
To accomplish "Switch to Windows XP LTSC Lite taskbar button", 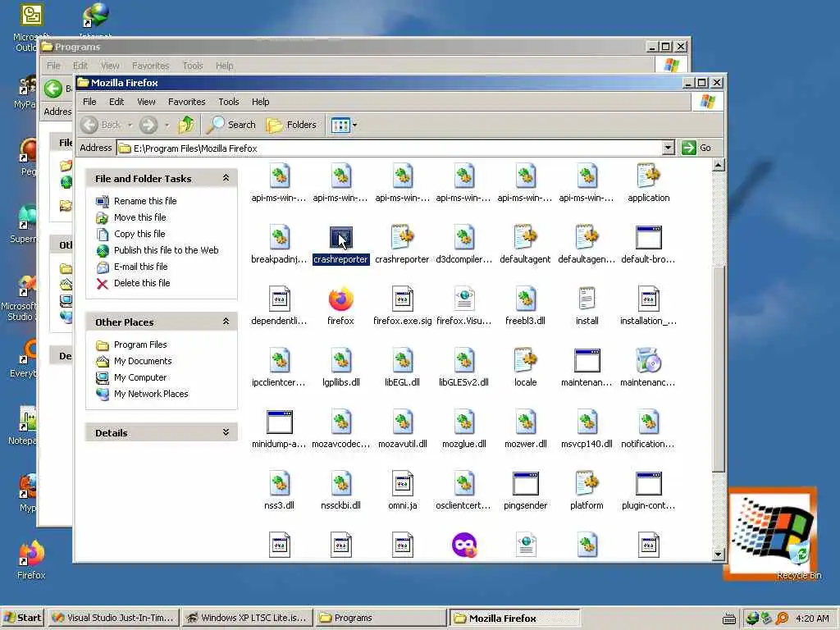I will [x=246, y=618].
